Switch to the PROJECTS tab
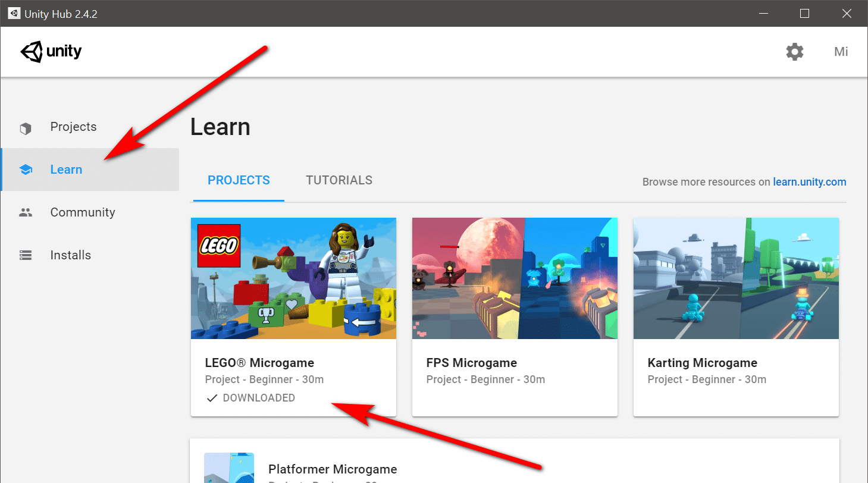The image size is (868, 483). [x=239, y=180]
